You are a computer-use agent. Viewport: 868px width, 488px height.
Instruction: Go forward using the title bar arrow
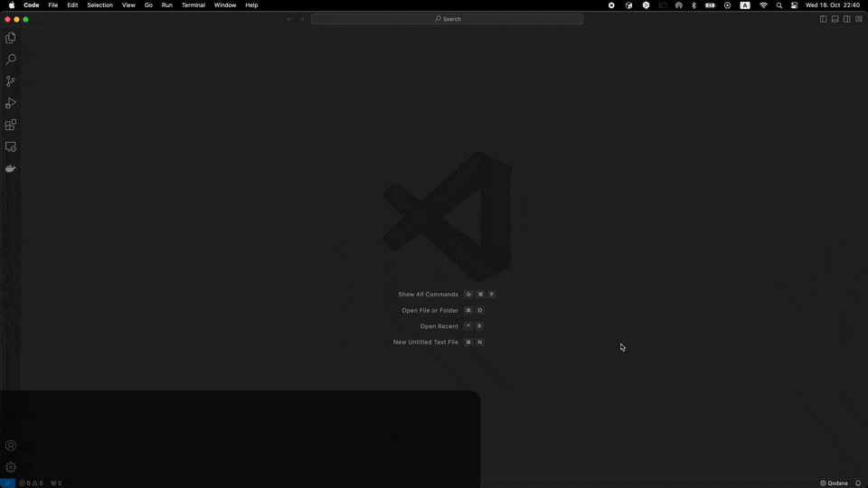point(302,19)
